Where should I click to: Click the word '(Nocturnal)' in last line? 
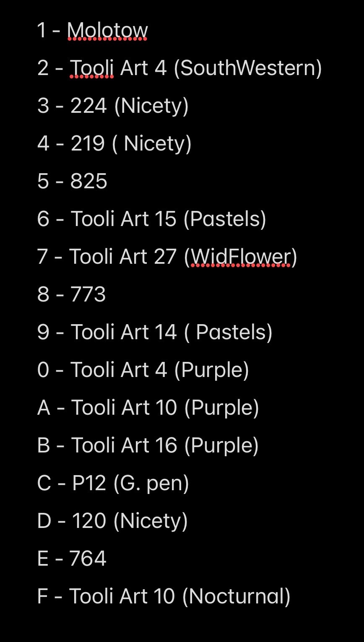237,596
